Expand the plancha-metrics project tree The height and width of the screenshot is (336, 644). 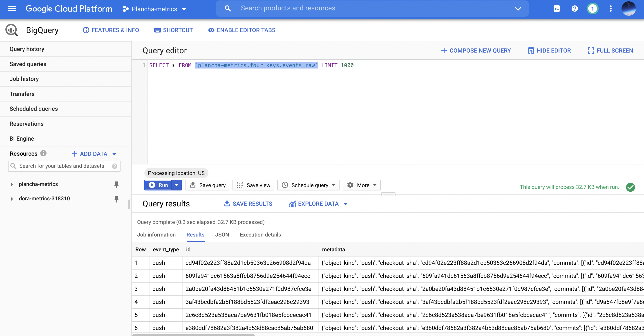(12, 184)
